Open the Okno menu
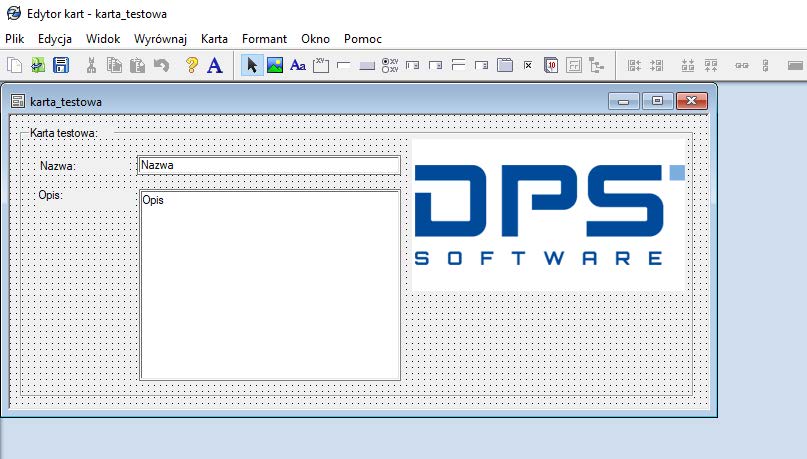The image size is (807, 459). [x=315, y=39]
